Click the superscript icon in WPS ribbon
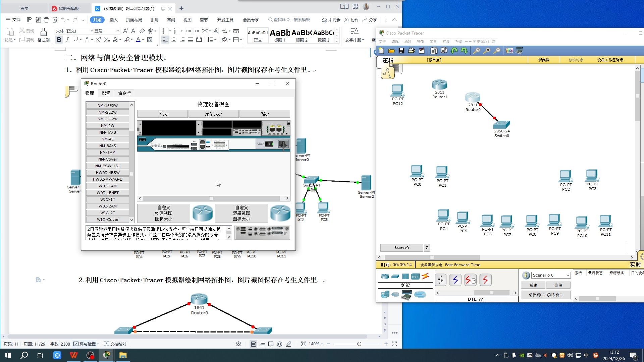The image size is (644, 362). (98, 40)
